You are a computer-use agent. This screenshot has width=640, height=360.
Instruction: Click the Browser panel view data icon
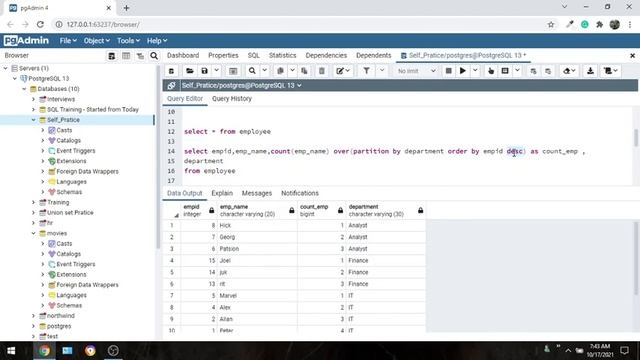(x=126, y=56)
